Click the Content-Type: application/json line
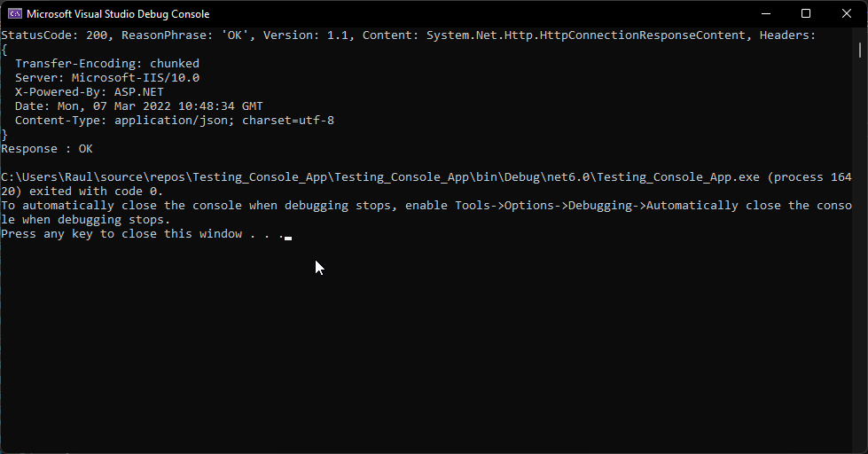 (x=175, y=120)
